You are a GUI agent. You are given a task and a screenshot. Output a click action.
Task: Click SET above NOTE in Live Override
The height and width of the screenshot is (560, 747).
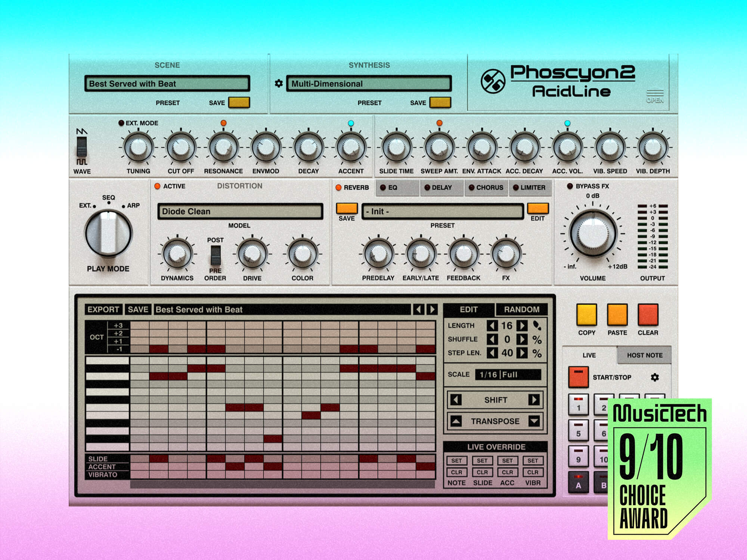tap(456, 461)
